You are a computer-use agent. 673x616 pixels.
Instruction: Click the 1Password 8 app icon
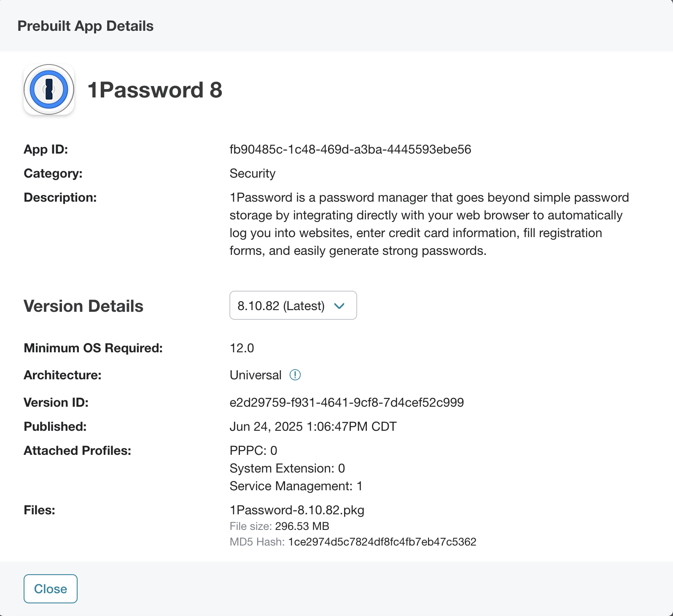[49, 89]
